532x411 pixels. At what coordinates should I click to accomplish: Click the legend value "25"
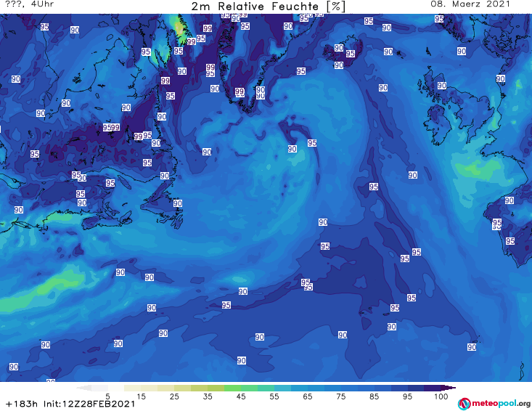174,396
